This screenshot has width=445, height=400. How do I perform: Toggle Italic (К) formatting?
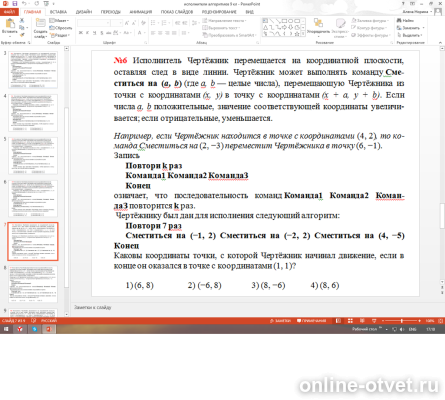[88, 33]
